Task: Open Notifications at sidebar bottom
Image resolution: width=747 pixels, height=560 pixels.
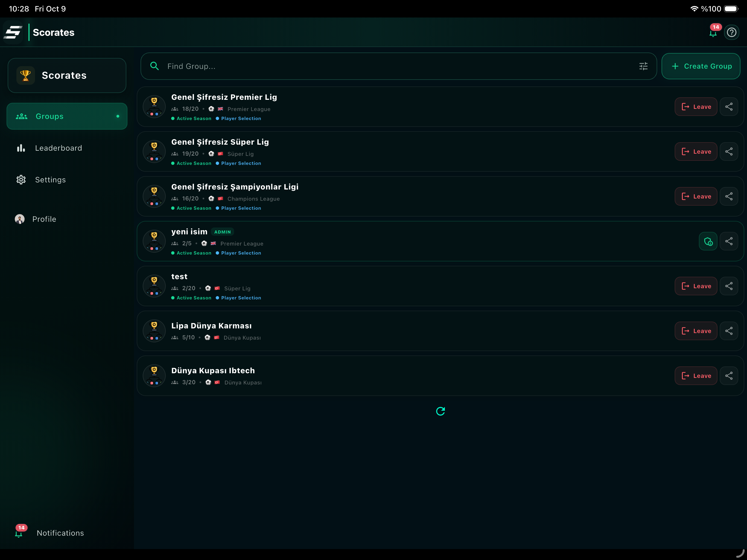Action: (67, 533)
